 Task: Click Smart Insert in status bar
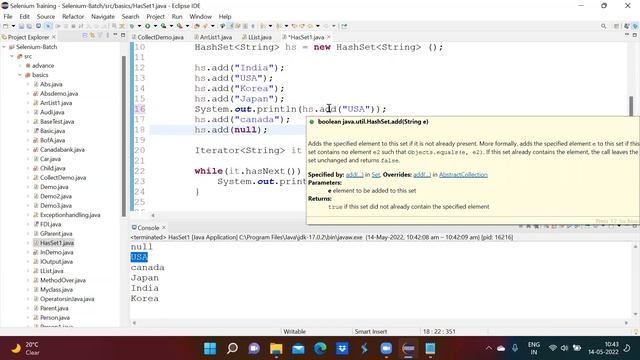tap(371, 331)
